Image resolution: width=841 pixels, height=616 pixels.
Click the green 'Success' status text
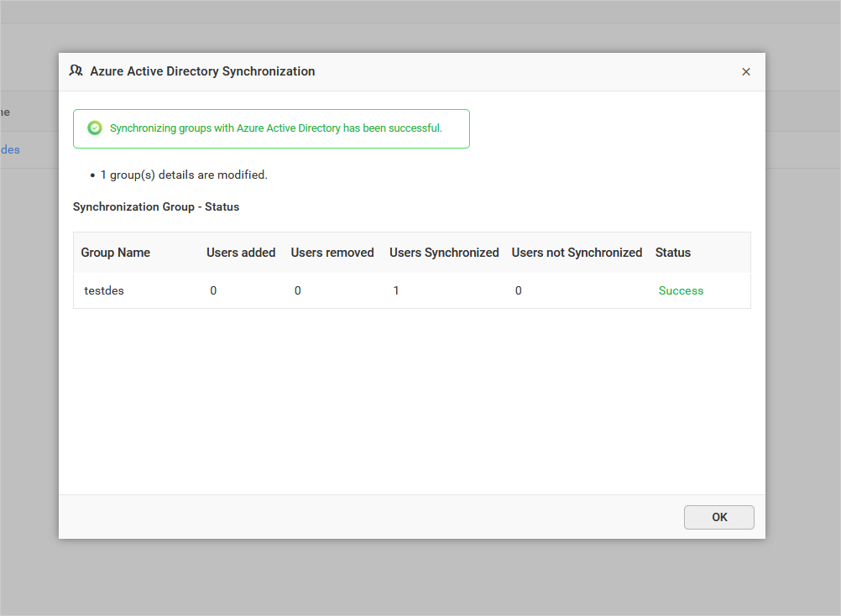point(681,290)
